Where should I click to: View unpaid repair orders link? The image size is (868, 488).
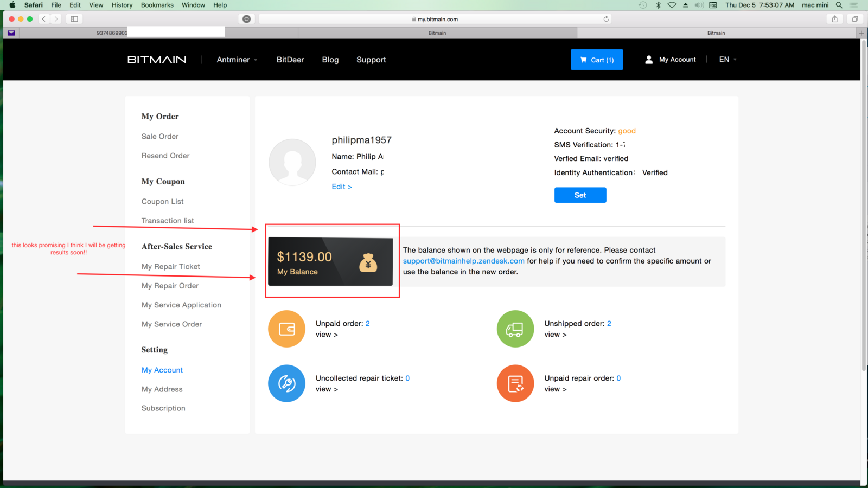pyautogui.click(x=556, y=389)
